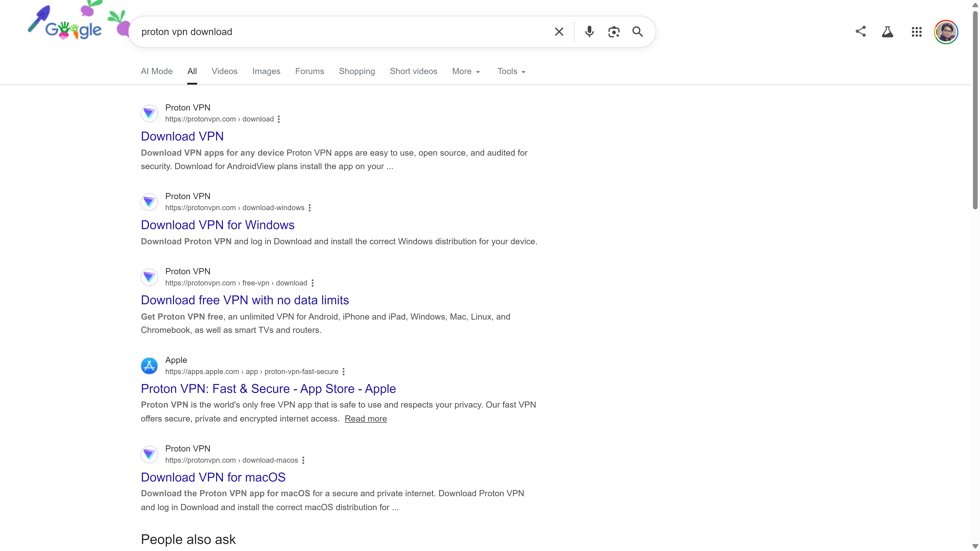The width and height of the screenshot is (980, 551).
Task: Click the scrollbar down arrow
Action: coord(975,546)
